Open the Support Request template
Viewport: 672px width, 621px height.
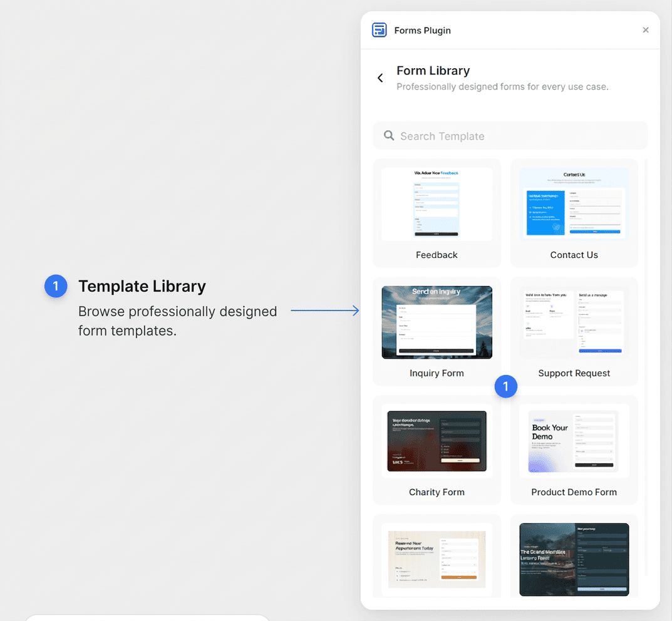coord(574,322)
